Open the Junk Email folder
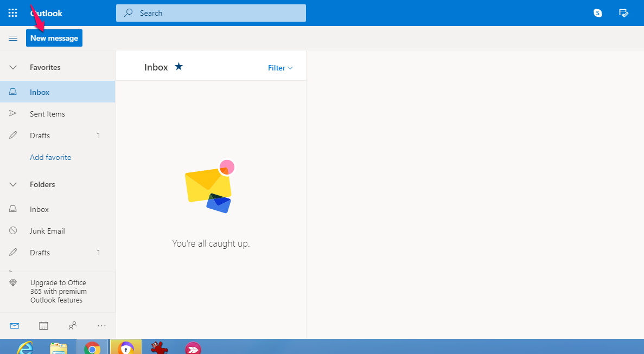Screen dimensions: 644x354 coord(58,231)
